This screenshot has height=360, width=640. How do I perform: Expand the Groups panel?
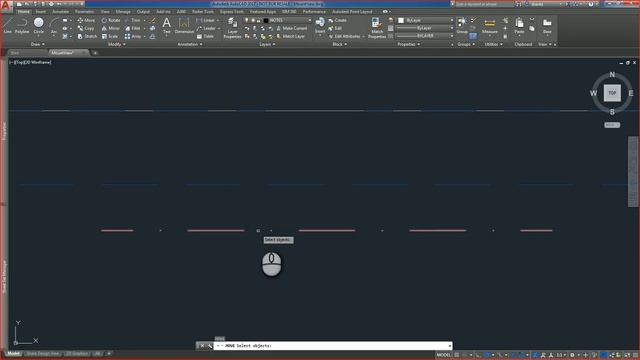(x=466, y=44)
